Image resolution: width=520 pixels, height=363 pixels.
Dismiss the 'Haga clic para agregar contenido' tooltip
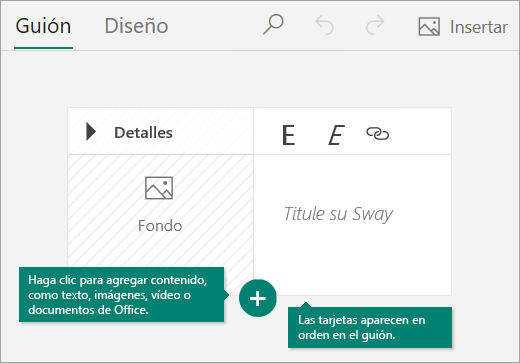pos(122,295)
